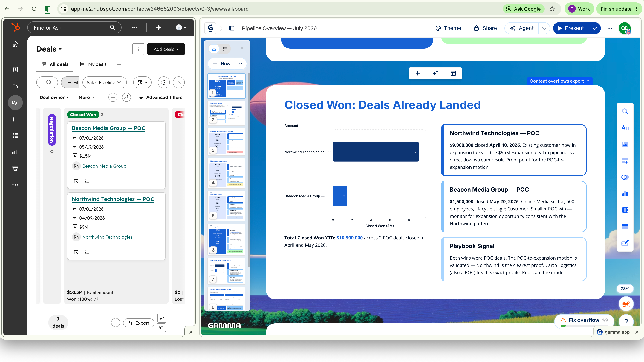This screenshot has width=644, height=362.
Task: Select slide 7 thumbnail in Gamma panel
Action: pyautogui.click(x=226, y=271)
